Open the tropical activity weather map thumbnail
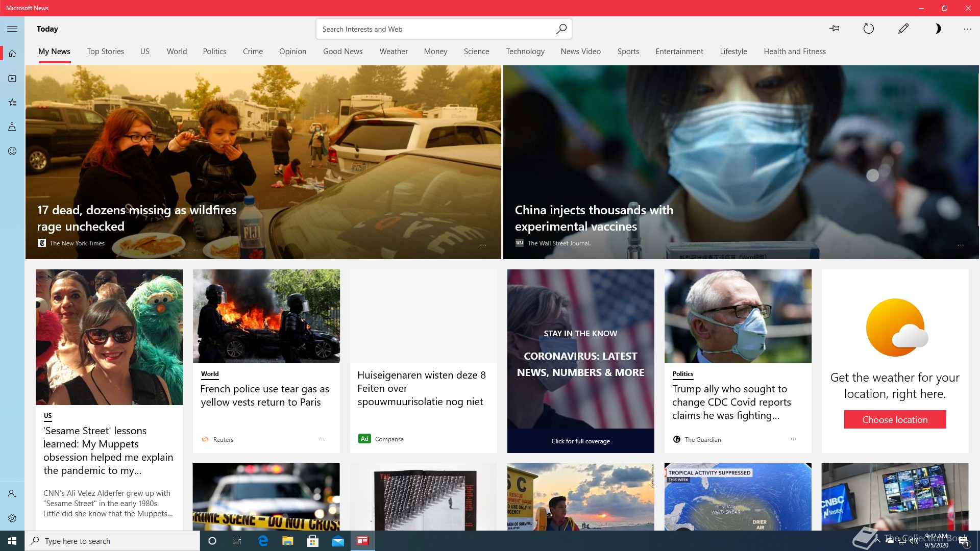980x551 pixels. click(738, 497)
